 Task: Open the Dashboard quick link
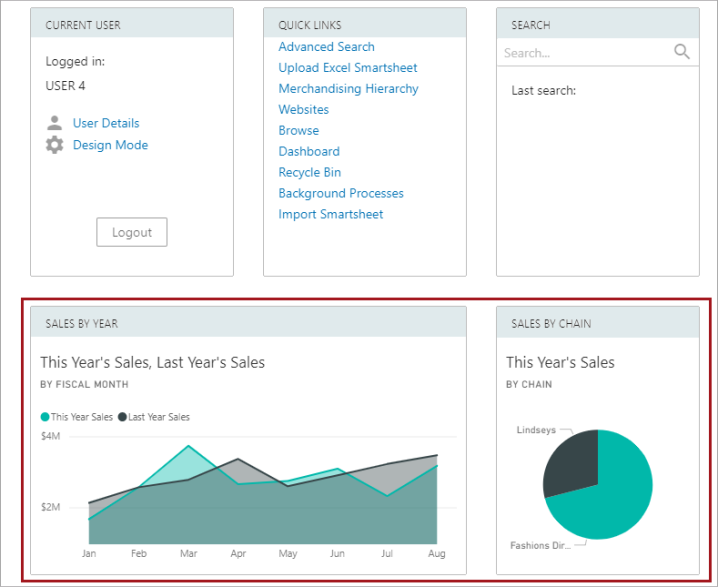[309, 152]
